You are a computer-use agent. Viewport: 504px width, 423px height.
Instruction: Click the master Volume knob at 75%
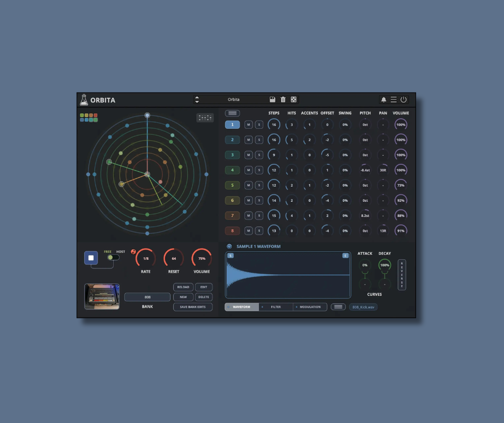point(202,258)
